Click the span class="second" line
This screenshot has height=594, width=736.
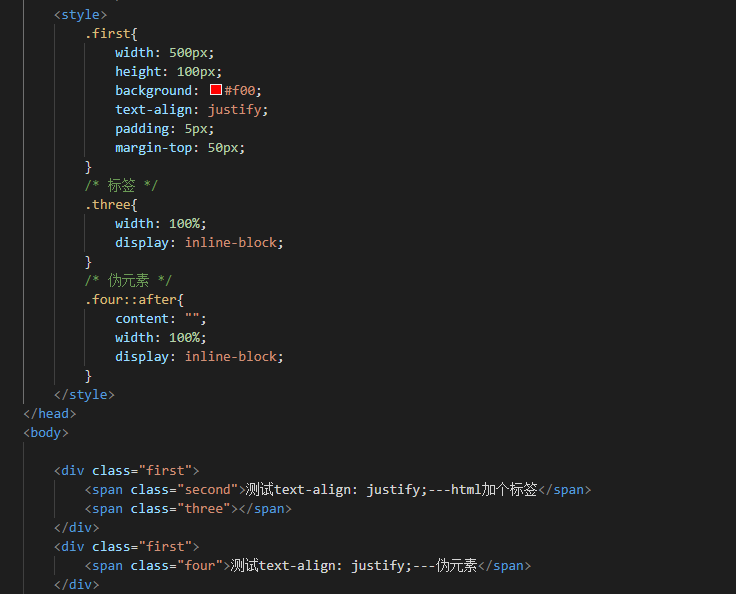coord(338,490)
